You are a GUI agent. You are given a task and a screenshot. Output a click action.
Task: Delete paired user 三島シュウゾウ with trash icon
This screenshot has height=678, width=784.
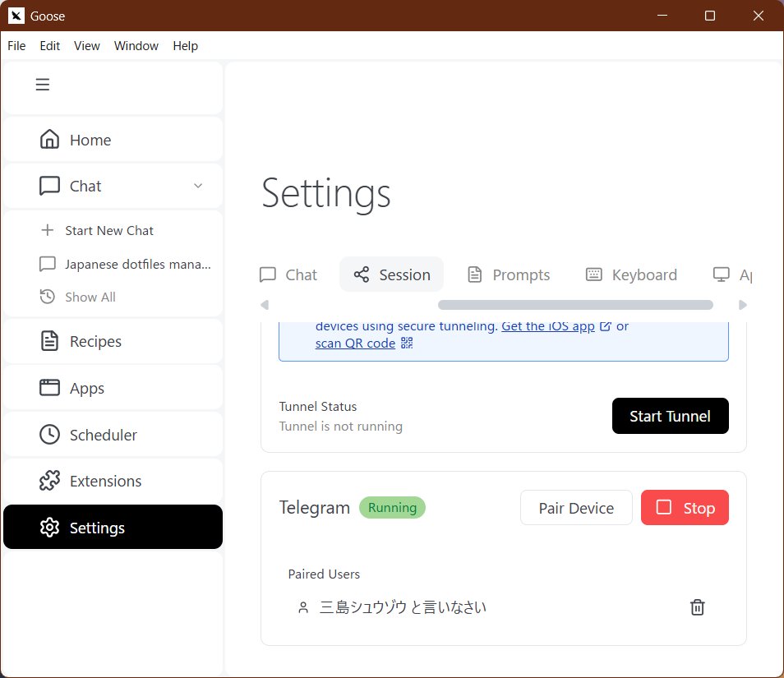click(698, 607)
